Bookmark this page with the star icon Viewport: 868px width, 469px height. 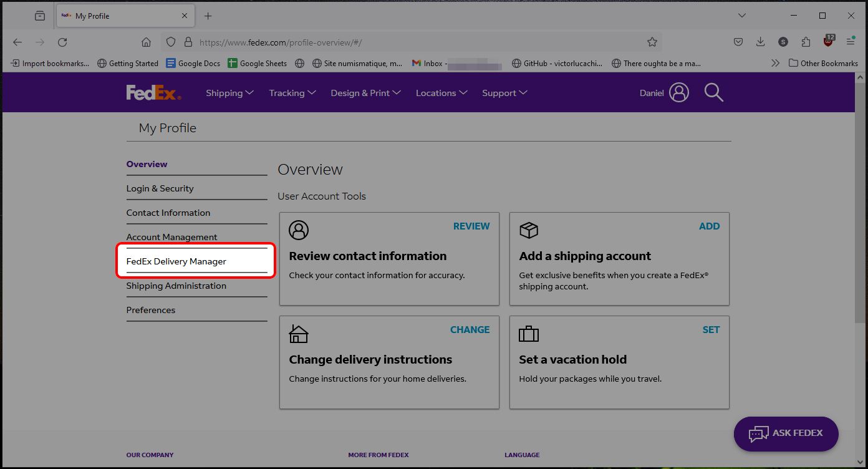(x=652, y=42)
